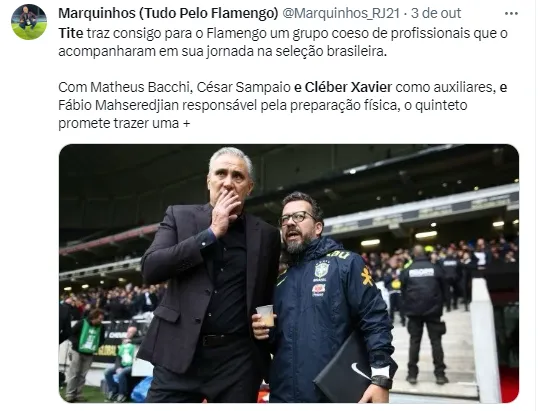538x411 pixels.
Task: Click the Nike swoosh on the black folder
Action: [360, 372]
